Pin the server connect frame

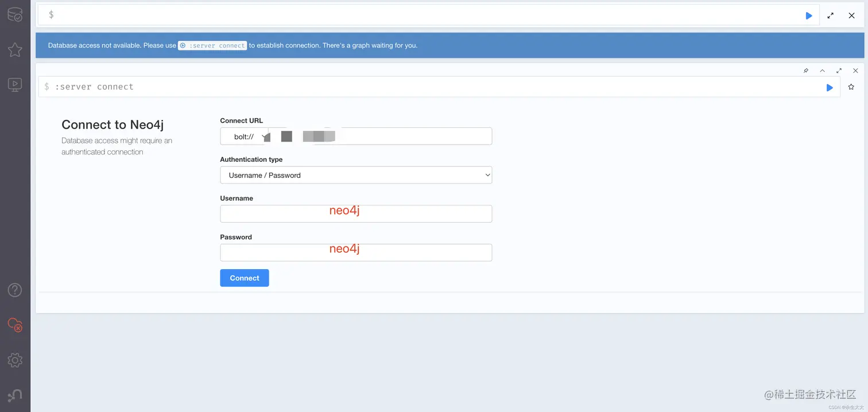[806, 71]
